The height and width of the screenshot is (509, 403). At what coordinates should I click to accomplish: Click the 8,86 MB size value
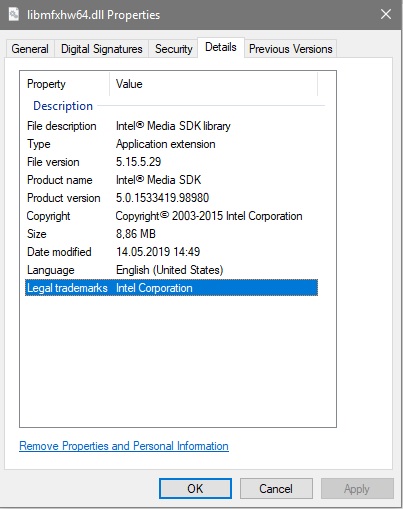click(136, 234)
